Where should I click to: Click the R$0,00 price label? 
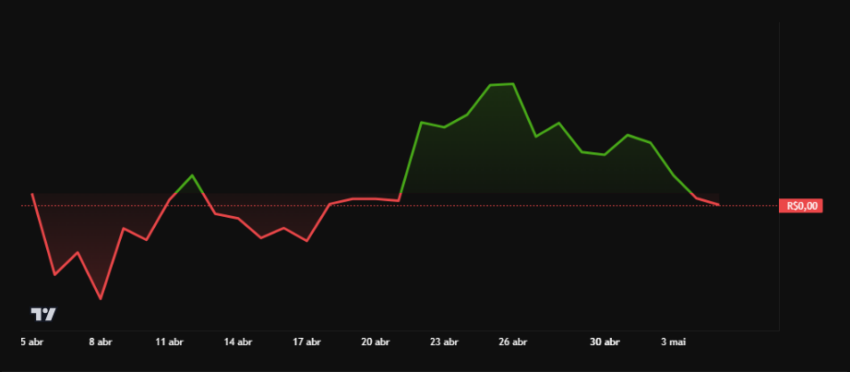coord(801,206)
